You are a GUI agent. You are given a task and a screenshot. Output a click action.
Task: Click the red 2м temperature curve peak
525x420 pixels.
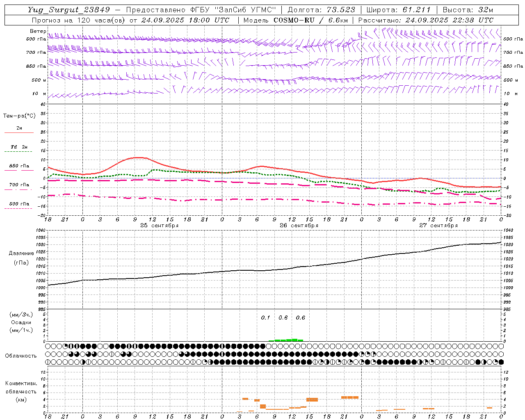click(139, 157)
